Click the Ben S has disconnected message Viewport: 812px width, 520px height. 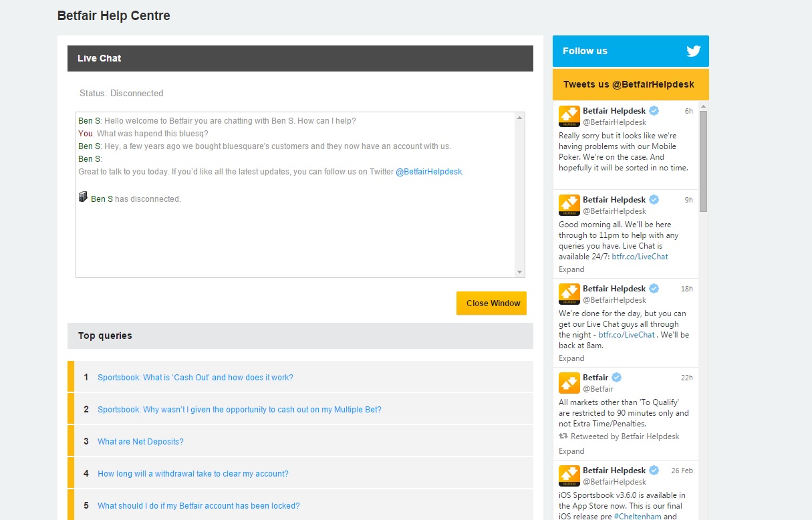point(136,199)
